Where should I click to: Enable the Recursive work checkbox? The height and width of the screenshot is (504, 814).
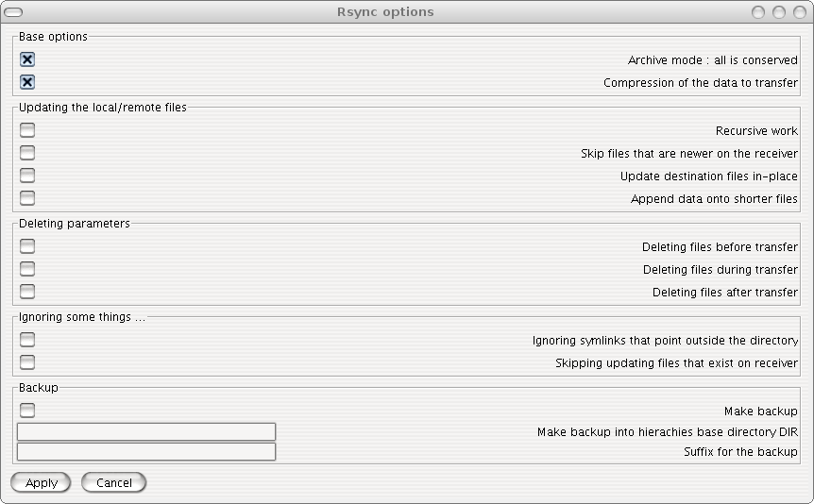27,130
